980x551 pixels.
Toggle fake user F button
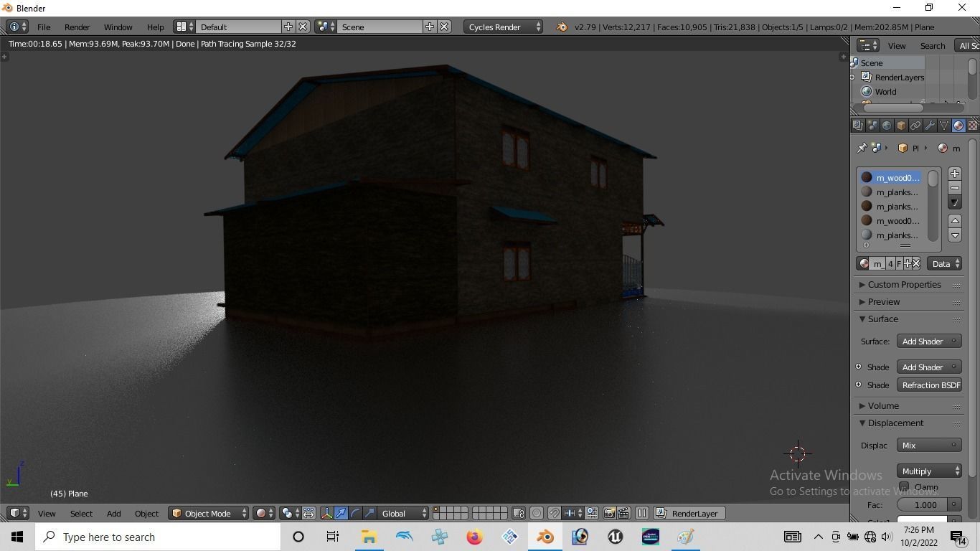coord(899,263)
